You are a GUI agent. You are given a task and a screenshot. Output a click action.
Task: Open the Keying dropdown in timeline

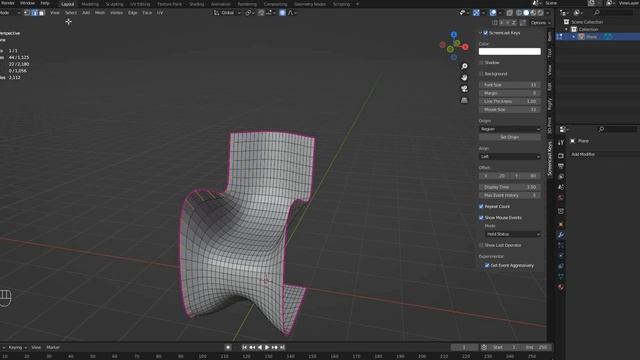click(18, 347)
